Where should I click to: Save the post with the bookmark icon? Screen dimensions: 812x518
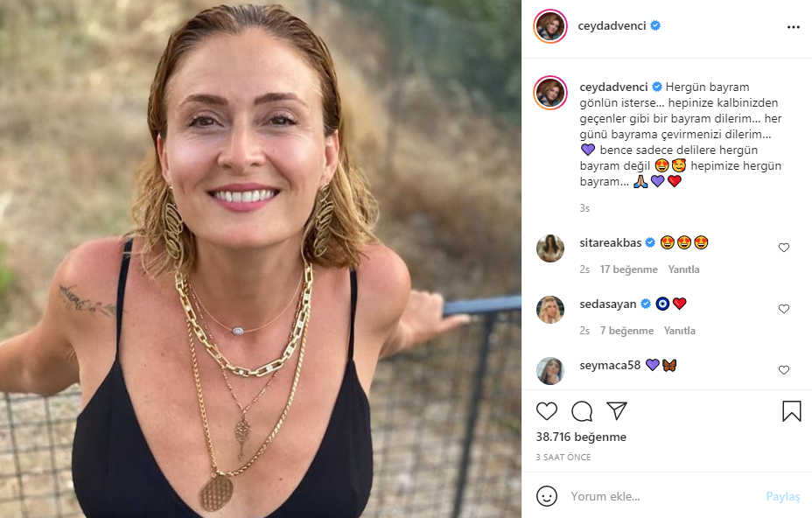tap(791, 411)
